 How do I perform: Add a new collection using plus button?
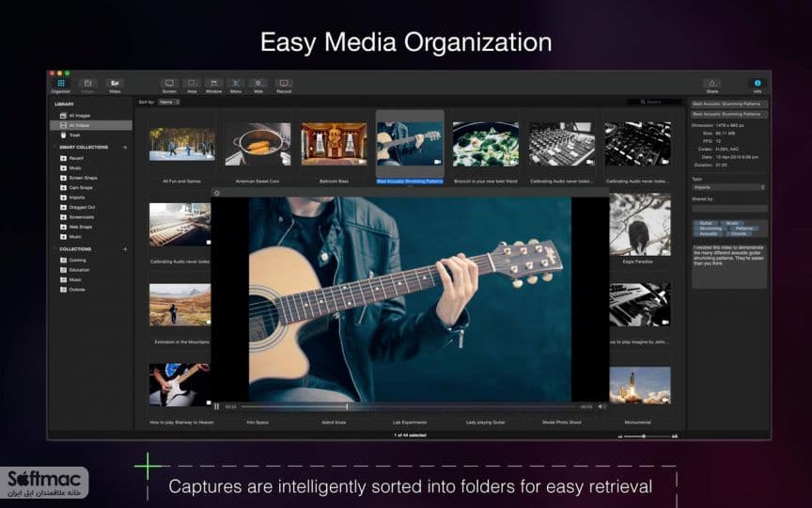coord(125,248)
